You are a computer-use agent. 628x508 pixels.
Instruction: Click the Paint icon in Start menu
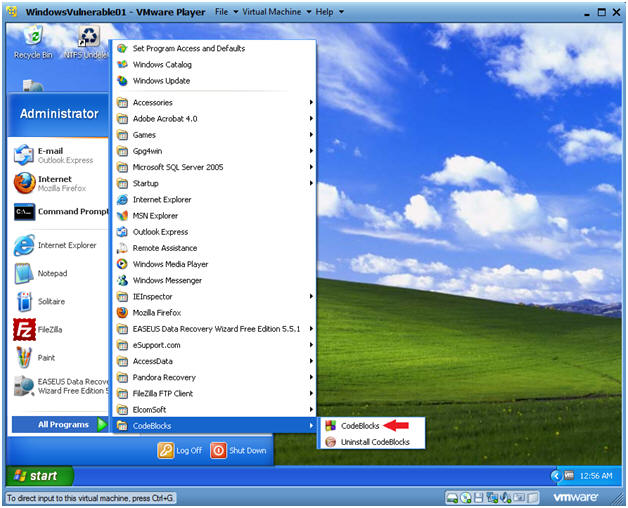[x=24, y=357]
